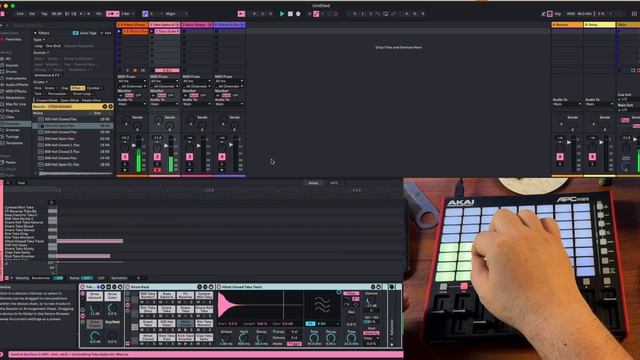Click the Arrangement Record button
The image size is (640, 360).
click(x=298, y=13)
